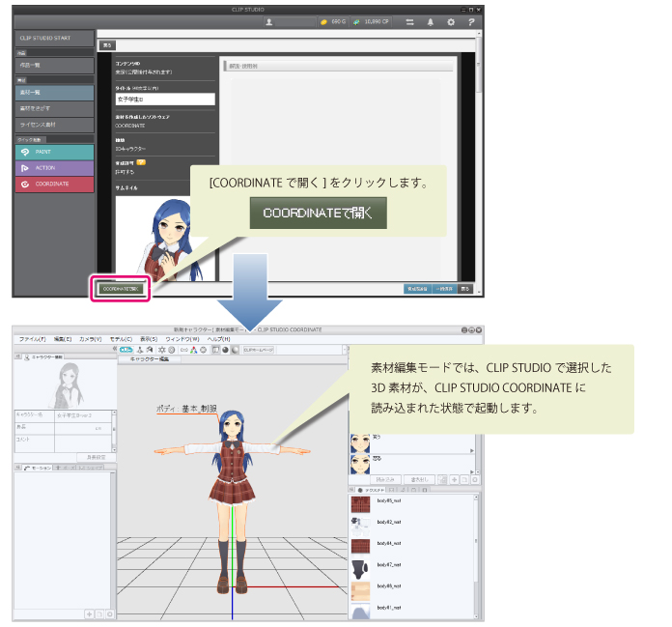This screenshot has width=672, height=627.
Task: Select the first plaid body texture thumbnail
Action: (360, 504)
